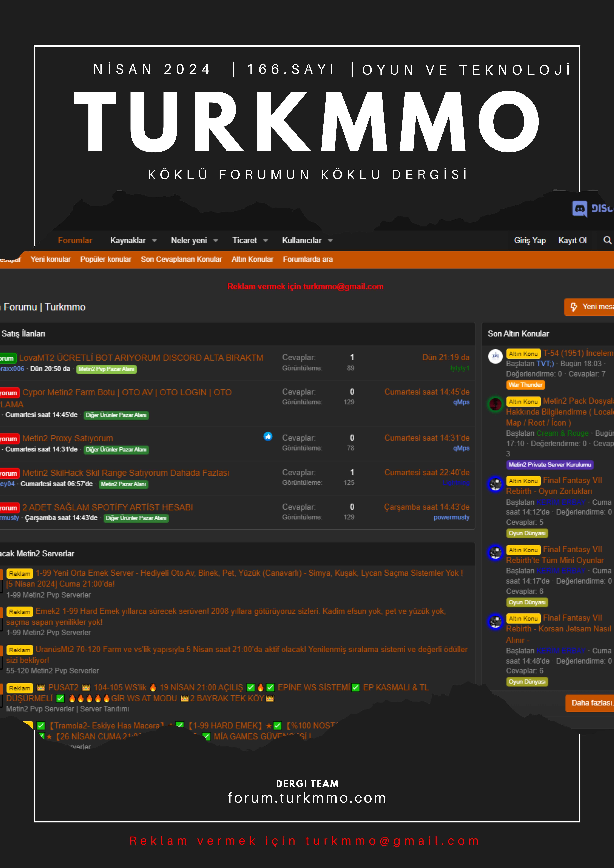Expand the Ticaret dropdown arrow
Screen dimensions: 614x868
(266, 240)
